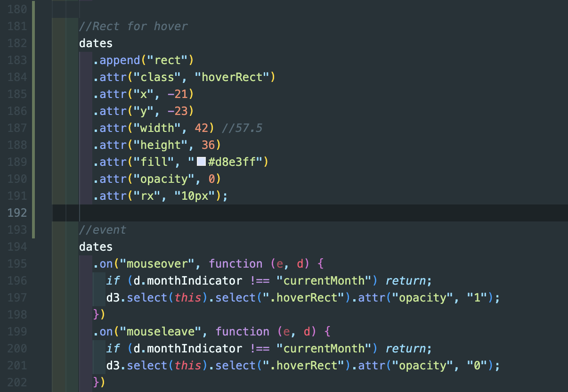The width and height of the screenshot is (568, 392).
Task: Click the "return" keyword on line 196
Action: (406, 281)
